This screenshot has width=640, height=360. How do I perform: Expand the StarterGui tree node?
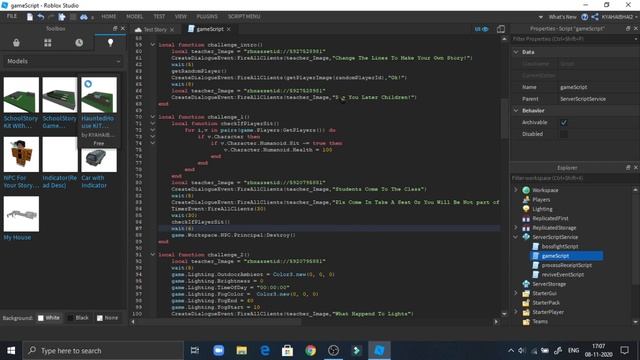516,293
